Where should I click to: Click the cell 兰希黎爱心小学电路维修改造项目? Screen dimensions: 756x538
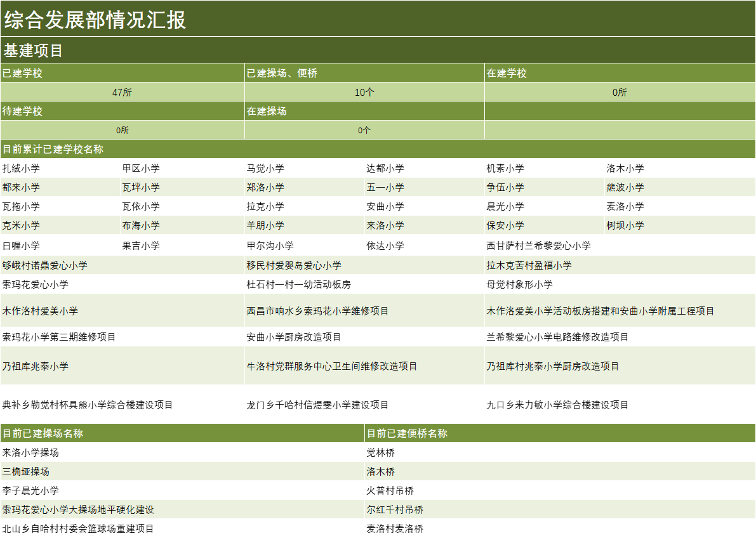(620, 337)
